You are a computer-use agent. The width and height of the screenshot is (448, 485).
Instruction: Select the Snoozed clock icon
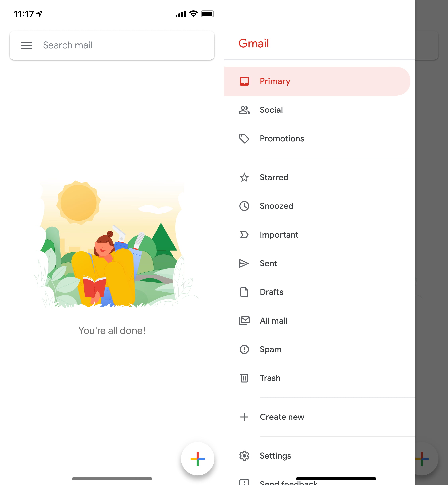pos(244,206)
